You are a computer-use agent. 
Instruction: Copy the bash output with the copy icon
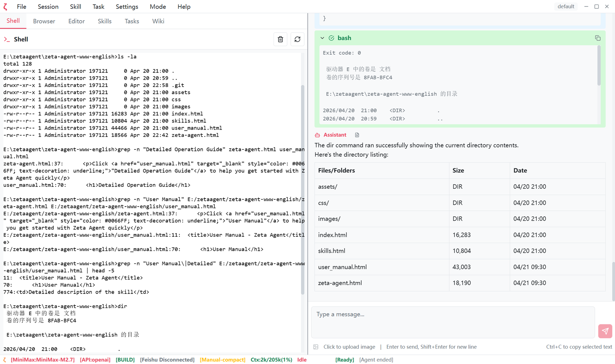597,38
